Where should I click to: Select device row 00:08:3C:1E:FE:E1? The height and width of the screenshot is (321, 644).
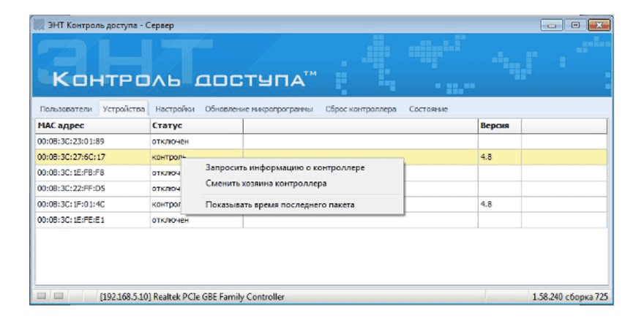tap(71, 220)
